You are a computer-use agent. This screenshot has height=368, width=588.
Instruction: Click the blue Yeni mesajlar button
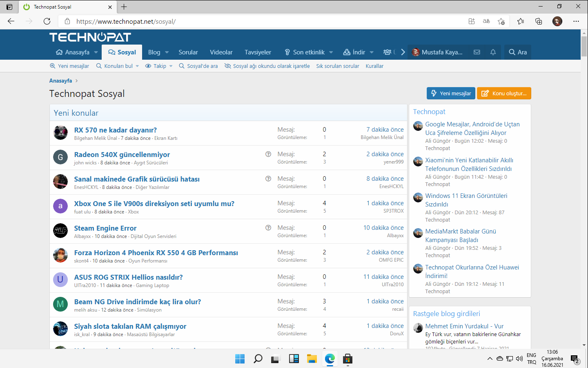pos(451,93)
